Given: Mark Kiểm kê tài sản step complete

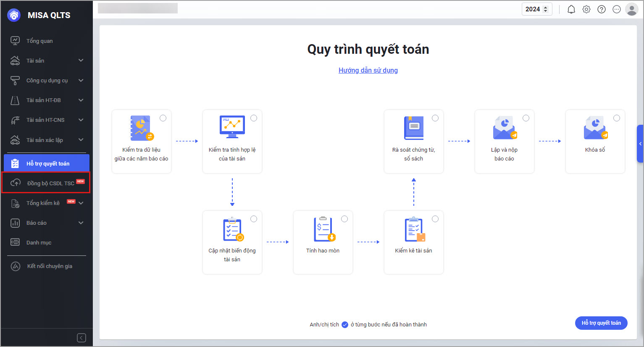Looking at the screenshot, I should (435, 219).
